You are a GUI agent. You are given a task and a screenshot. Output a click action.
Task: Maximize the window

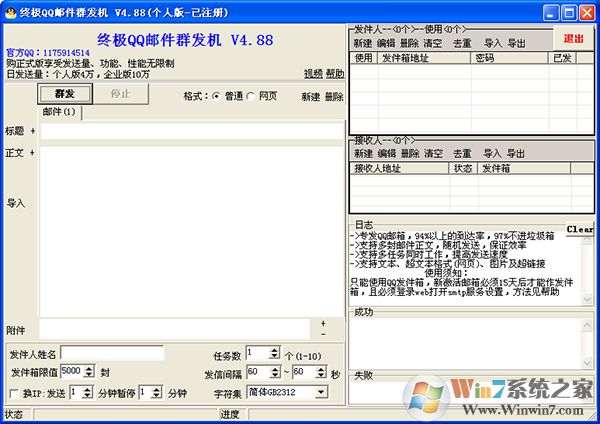(569, 13)
